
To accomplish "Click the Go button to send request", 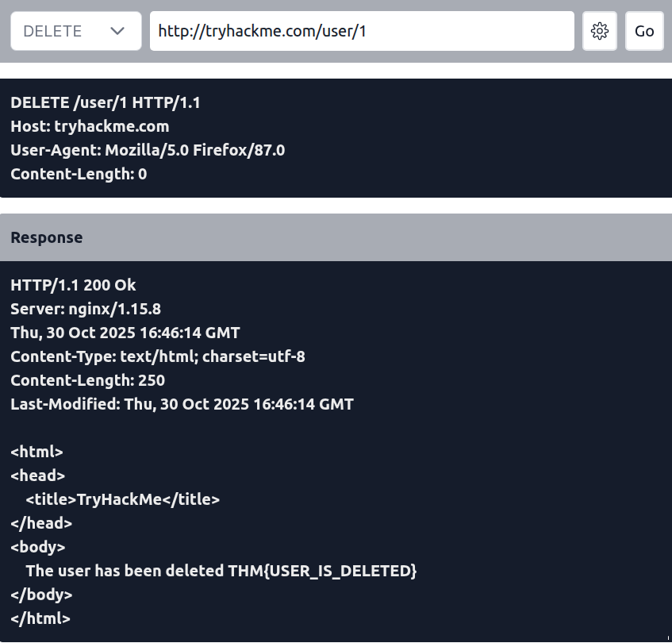I will pos(644,31).
